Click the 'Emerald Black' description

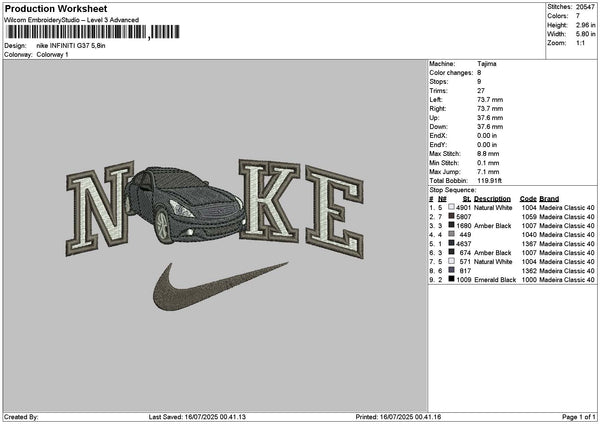pos(495,280)
